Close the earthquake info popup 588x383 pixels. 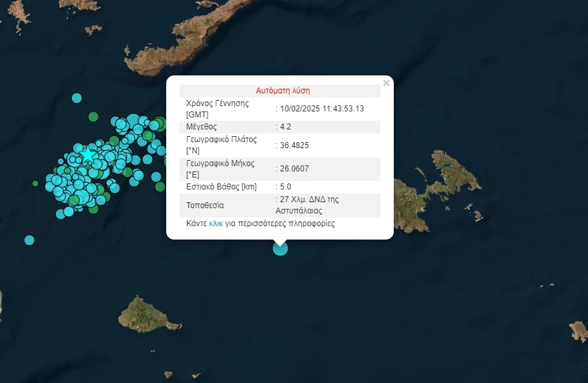(386, 83)
